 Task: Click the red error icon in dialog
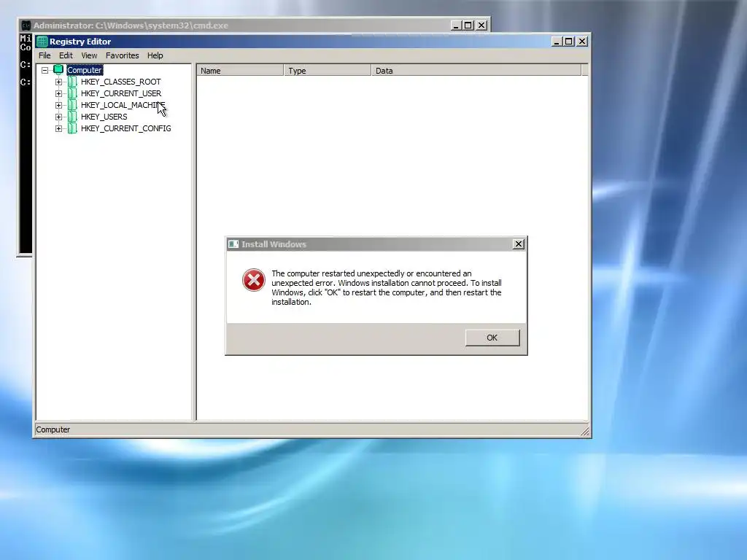(x=253, y=280)
